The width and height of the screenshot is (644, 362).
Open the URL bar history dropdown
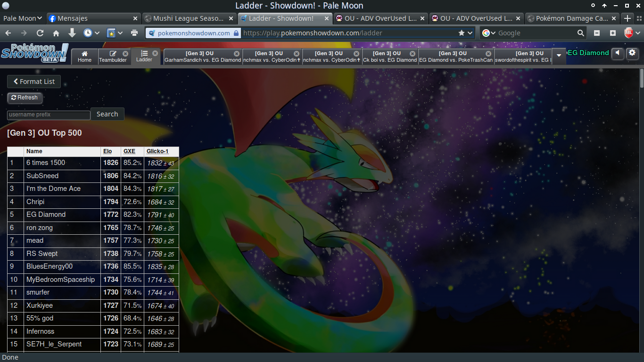coord(470,33)
